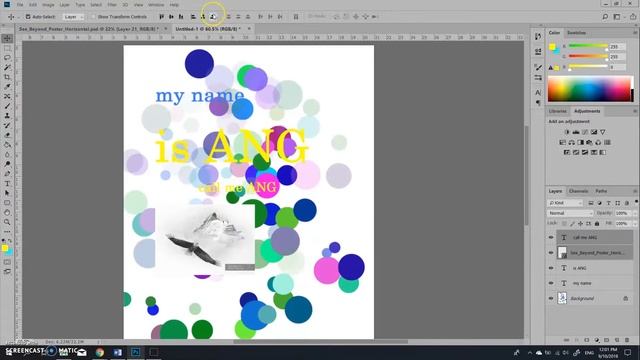Switch to the Swatches tab
This screenshot has height=360, width=640.
point(576,33)
